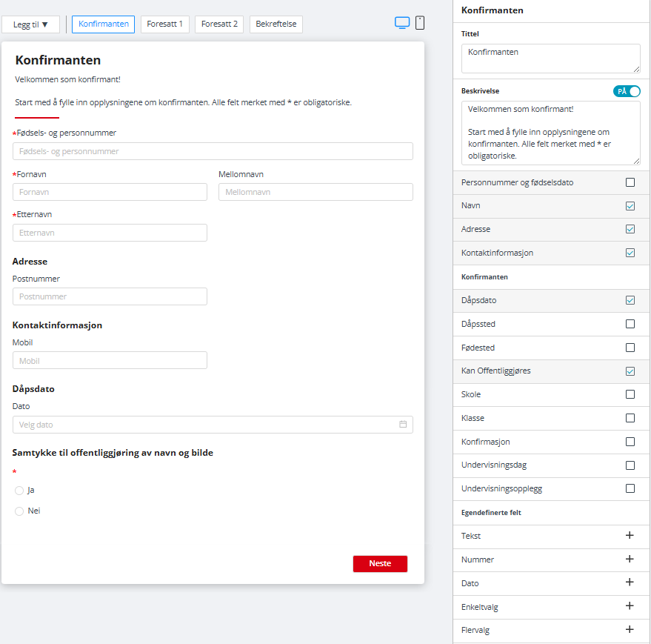The width and height of the screenshot is (651, 644).
Task: Add a custom Dato field
Action: click(630, 582)
